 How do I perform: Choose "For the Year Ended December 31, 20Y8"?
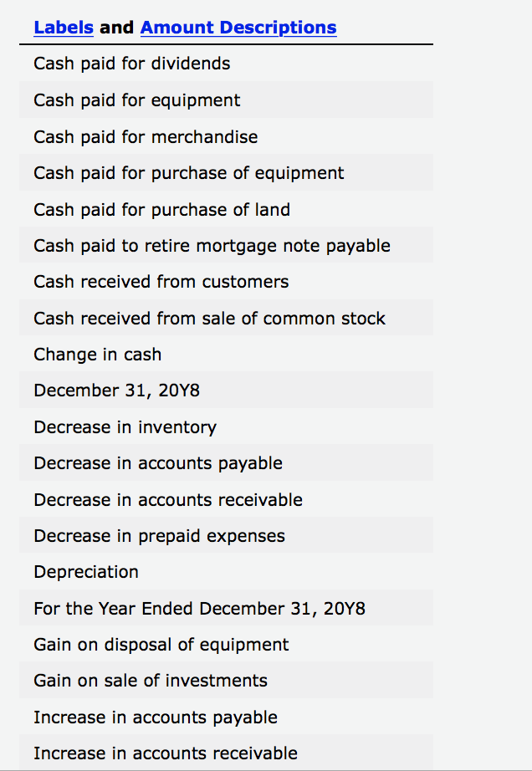pyautogui.click(x=200, y=609)
